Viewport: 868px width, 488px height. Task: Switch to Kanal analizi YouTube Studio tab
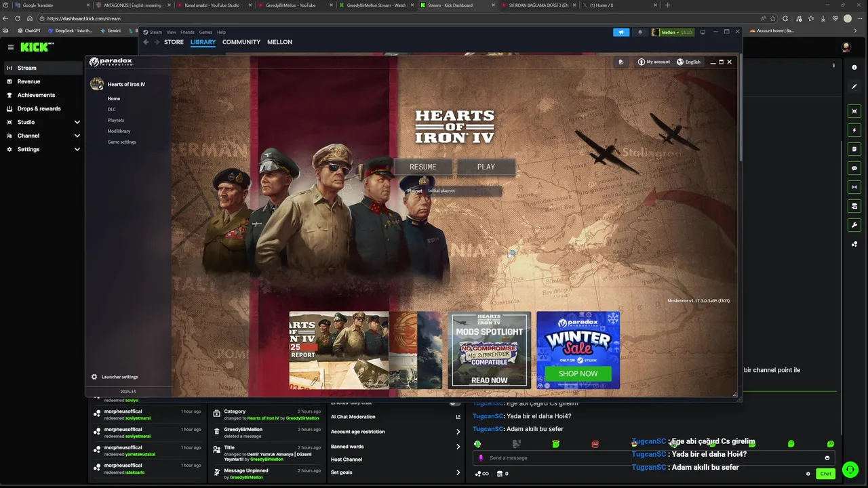pyautogui.click(x=214, y=5)
